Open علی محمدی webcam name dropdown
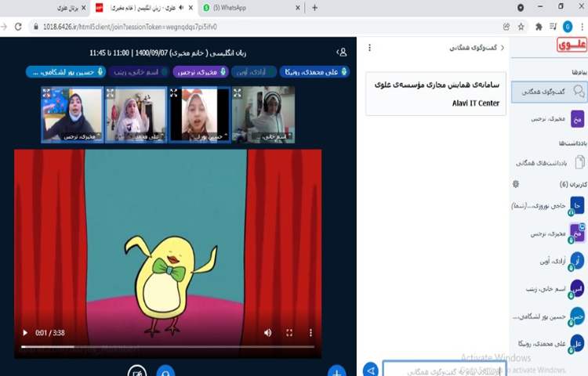This screenshot has height=376, width=588. coord(148,137)
